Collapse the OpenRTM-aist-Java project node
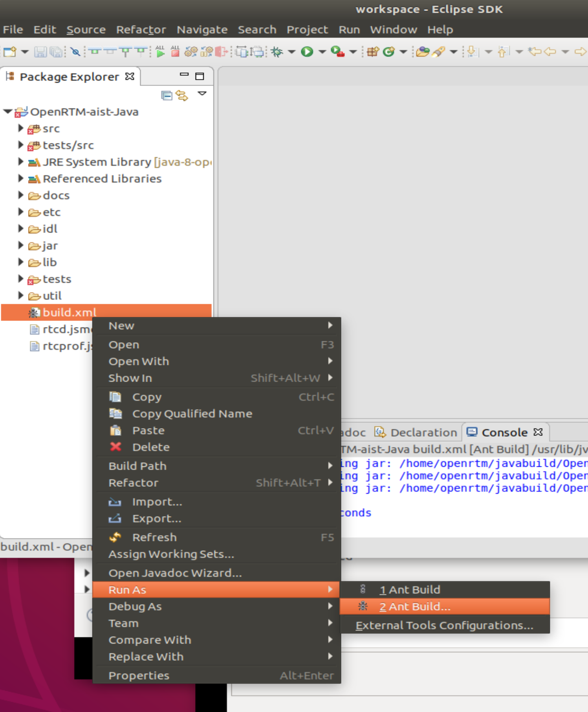 click(x=8, y=111)
